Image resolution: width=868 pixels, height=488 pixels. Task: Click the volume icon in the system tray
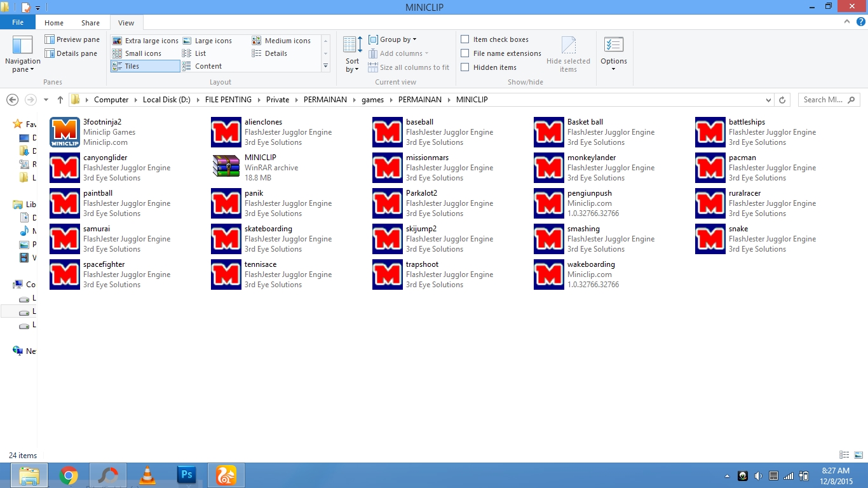(x=758, y=475)
